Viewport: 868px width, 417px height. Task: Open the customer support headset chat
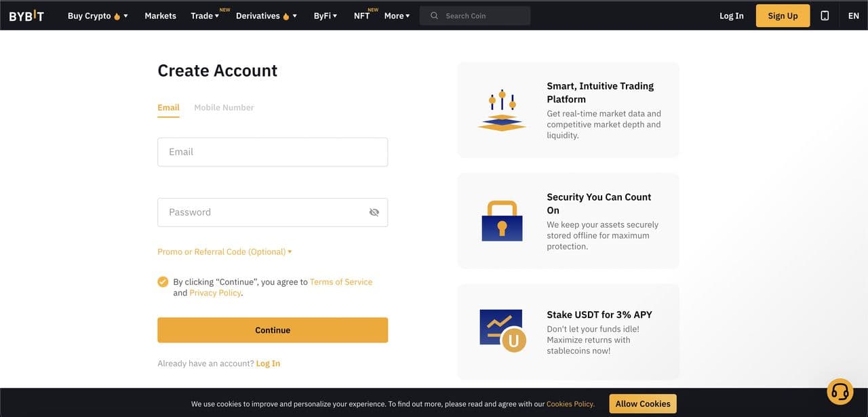[x=840, y=391]
